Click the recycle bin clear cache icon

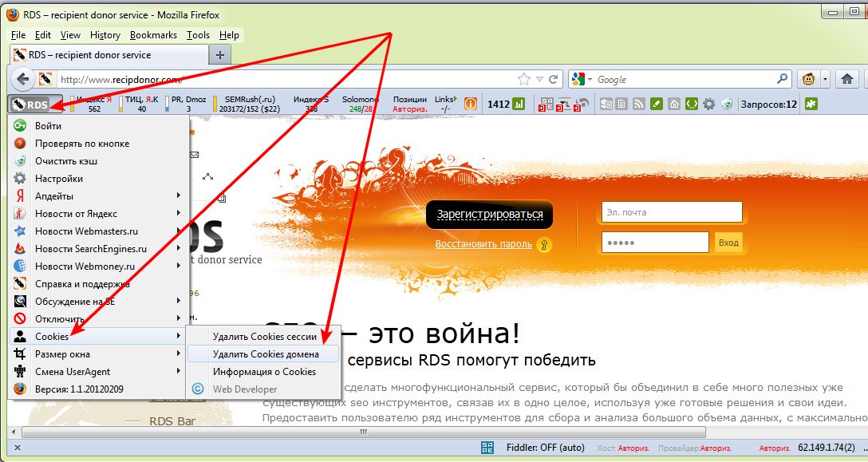point(727,104)
